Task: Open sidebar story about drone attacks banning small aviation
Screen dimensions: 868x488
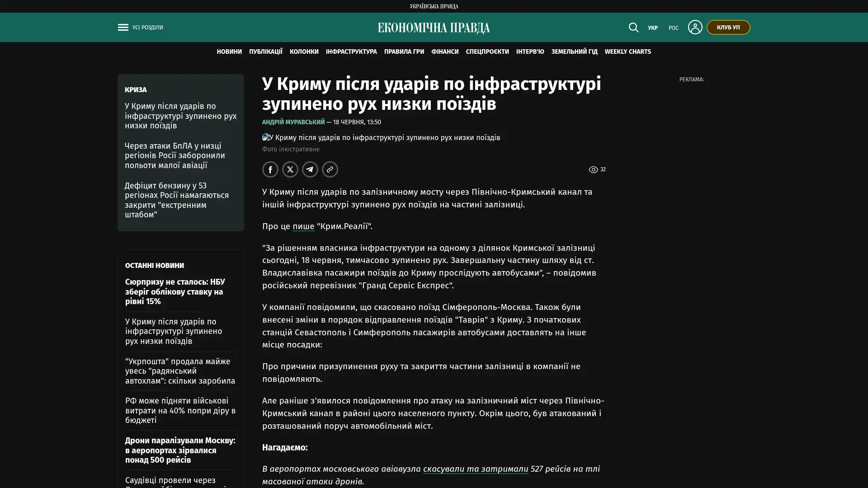Action: coord(175,155)
